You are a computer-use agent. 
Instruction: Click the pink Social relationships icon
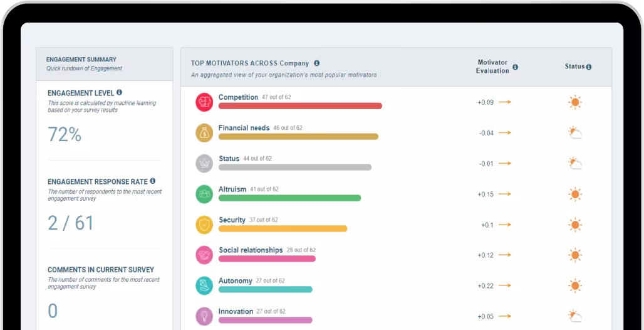tap(204, 255)
